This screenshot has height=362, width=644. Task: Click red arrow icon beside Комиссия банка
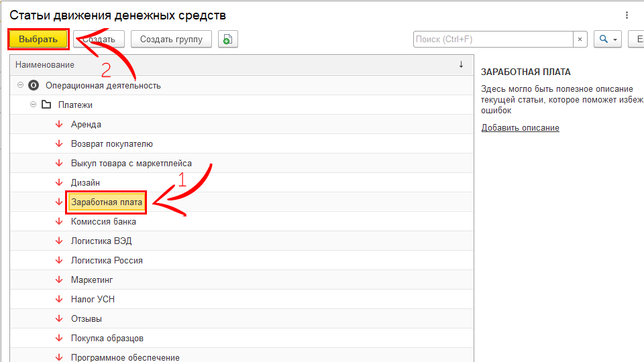[59, 221]
